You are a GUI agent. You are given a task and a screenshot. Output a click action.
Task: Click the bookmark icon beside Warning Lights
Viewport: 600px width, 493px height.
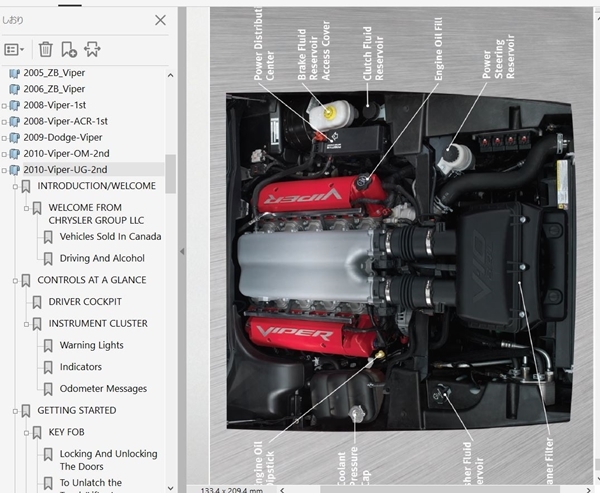48,345
